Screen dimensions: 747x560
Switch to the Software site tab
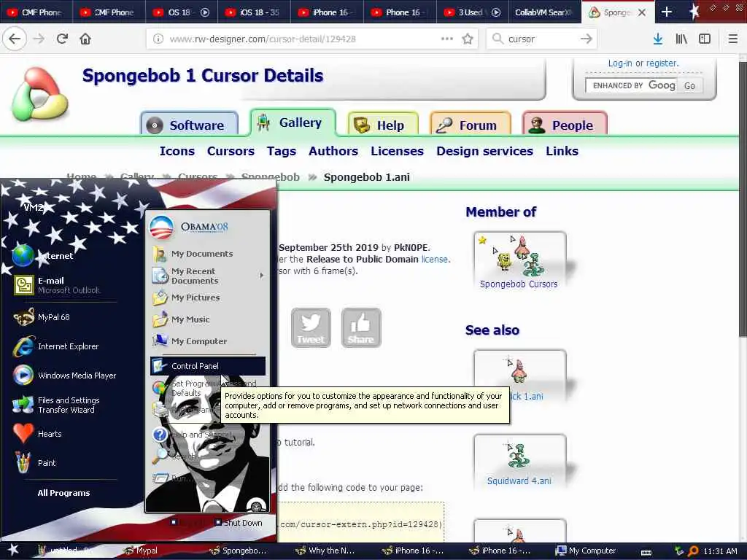pos(189,125)
